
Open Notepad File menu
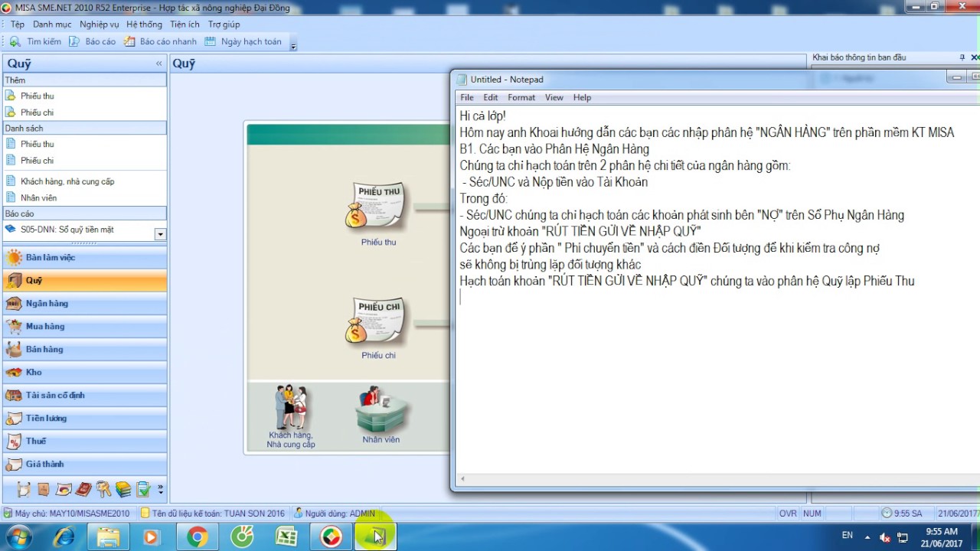tap(467, 97)
